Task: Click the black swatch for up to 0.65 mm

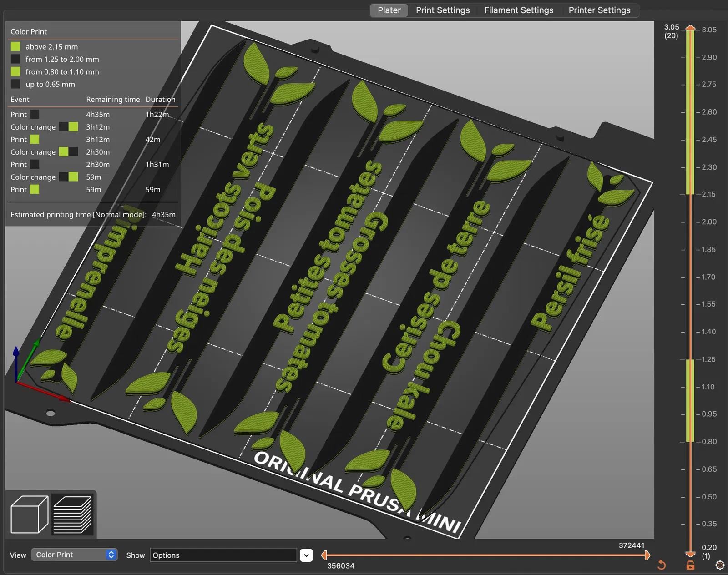Action: 15,84
